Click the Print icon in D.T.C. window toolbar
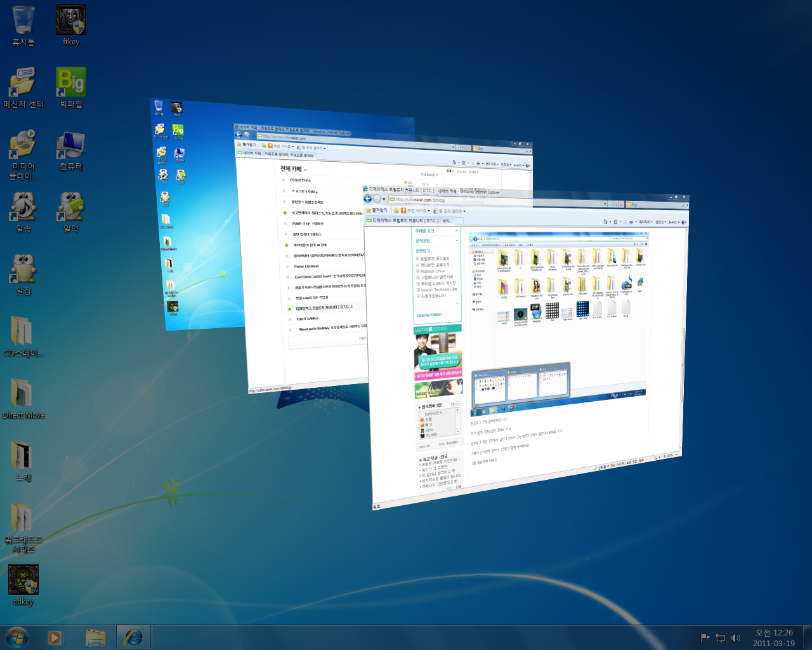Image resolution: width=812 pixels, height=650 pixels. pos(631,222)
